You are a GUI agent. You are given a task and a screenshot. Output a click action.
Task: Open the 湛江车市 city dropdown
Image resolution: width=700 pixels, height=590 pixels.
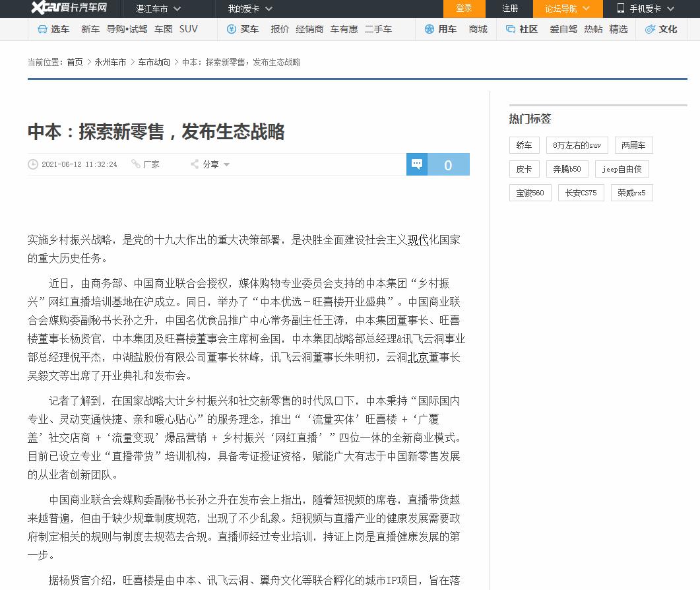click(x=158, y=9)
